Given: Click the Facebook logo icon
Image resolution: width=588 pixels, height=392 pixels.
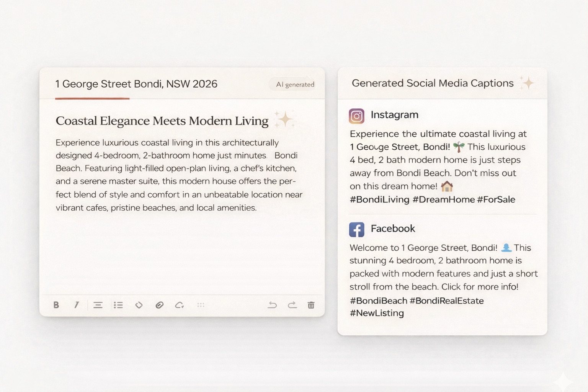Looking at the screenshot, I should (356, 230).
